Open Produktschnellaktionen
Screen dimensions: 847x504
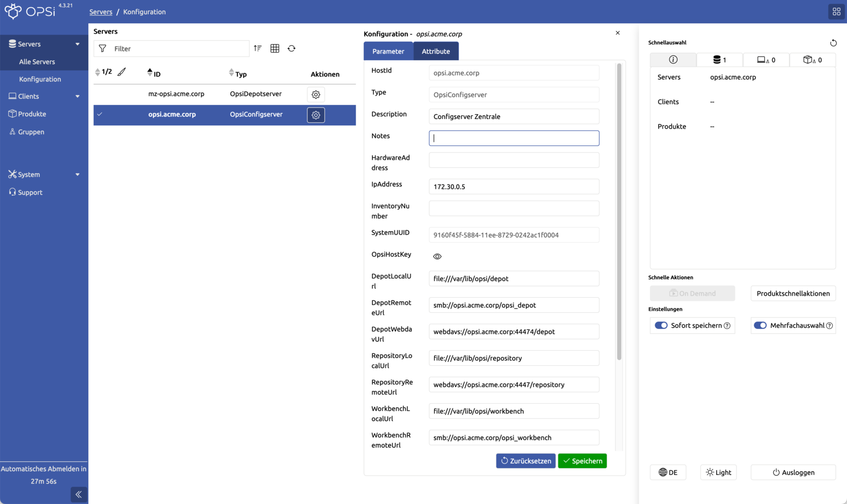[x=793, y=294]
